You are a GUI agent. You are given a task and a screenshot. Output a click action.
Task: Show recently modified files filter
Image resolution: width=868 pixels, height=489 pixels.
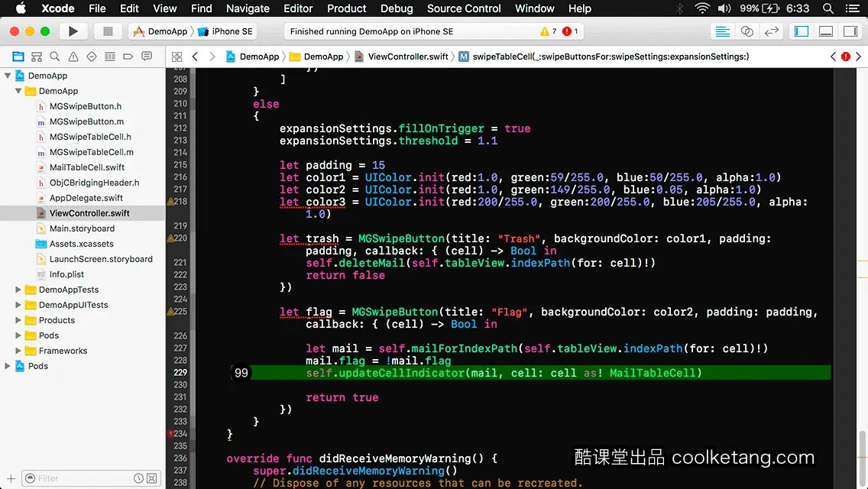(x=138, y=478)
